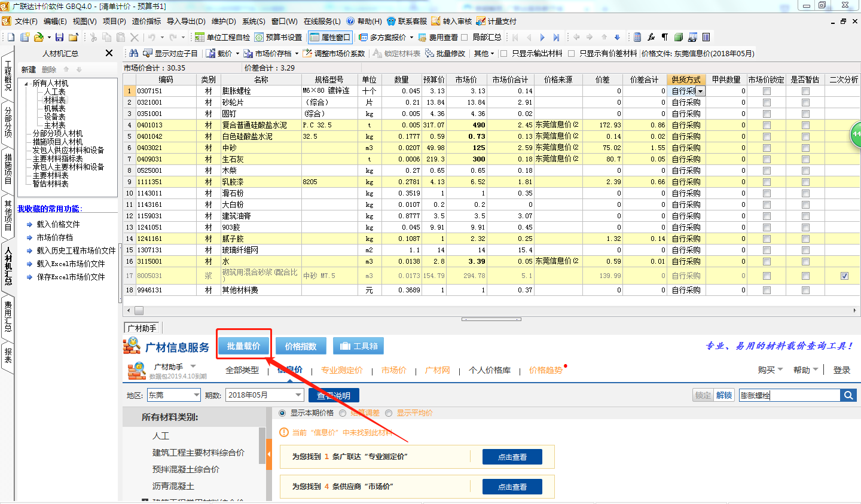Open 导入导出(D) menu
Image resolution: width=861 pixels, height=504 pixels.
[x=186, y=21]
